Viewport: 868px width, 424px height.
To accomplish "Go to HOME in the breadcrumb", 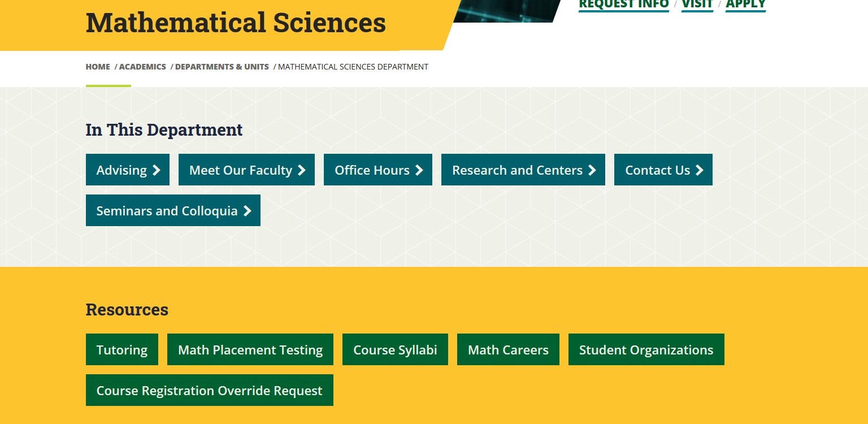I will coord(98,67).
